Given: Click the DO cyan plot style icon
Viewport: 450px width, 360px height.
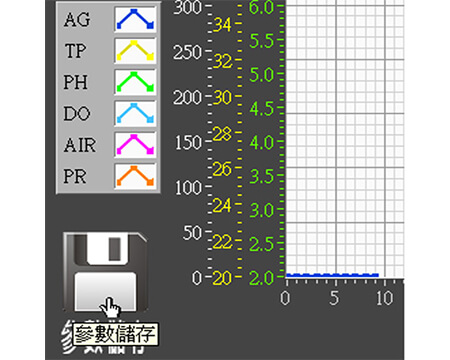Looking at the screenshot, I should pyautogui.click(x=135, y=114).
